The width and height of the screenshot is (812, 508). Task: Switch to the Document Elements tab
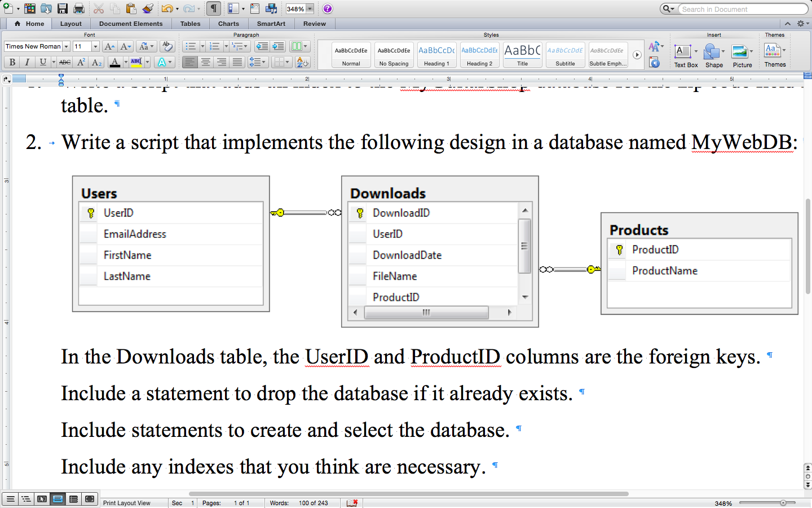click(x=131, y=24)
